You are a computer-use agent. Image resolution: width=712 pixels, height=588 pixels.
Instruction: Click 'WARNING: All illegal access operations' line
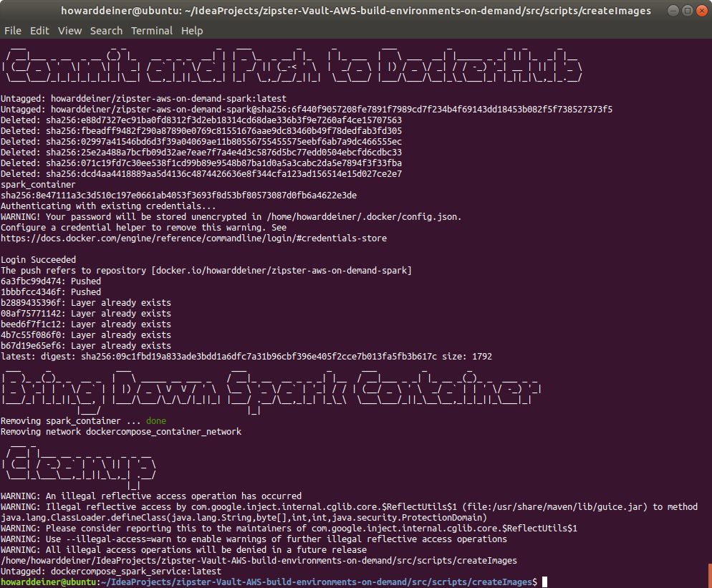(183, 550)
